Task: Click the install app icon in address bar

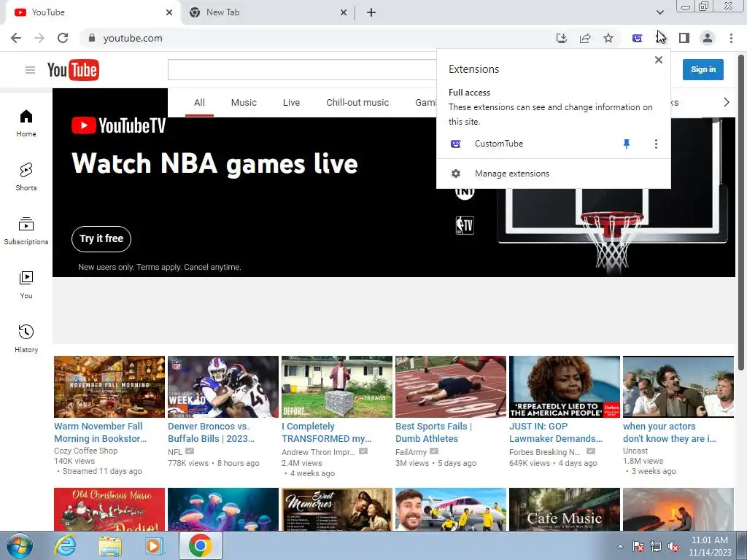Action: pyautogui.click(x=562, y=38)
